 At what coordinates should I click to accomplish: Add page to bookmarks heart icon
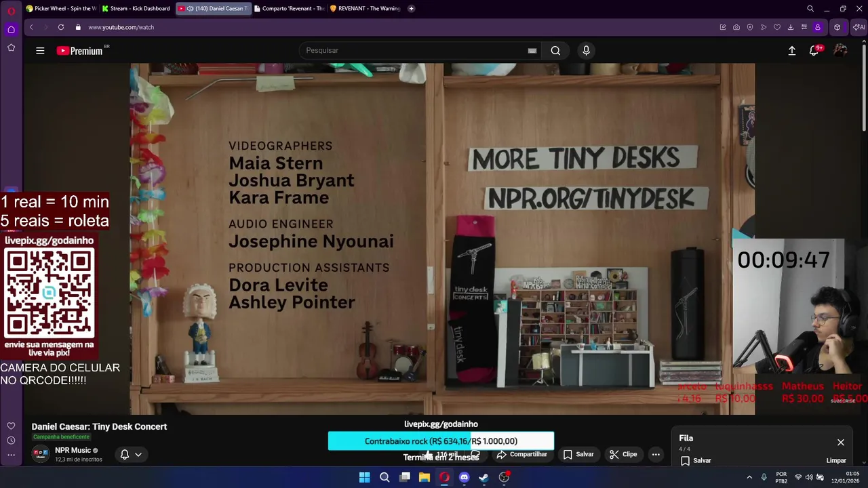(x=777, y=27)
